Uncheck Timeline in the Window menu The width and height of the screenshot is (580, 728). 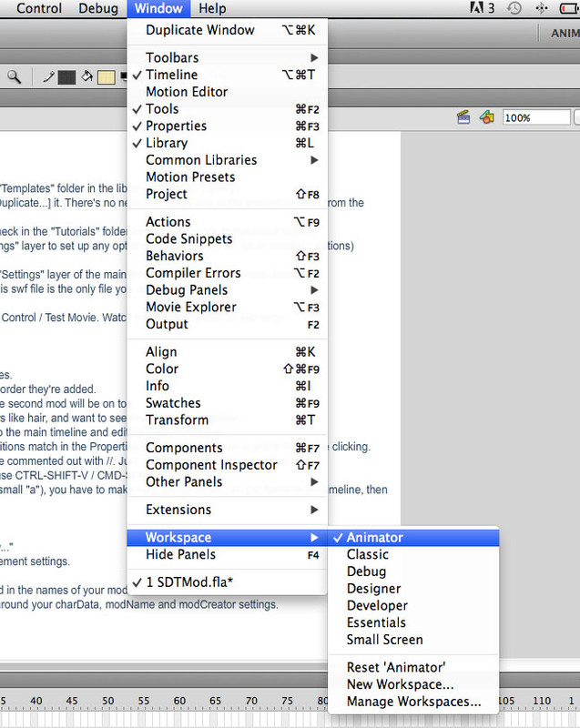(171, 75)
